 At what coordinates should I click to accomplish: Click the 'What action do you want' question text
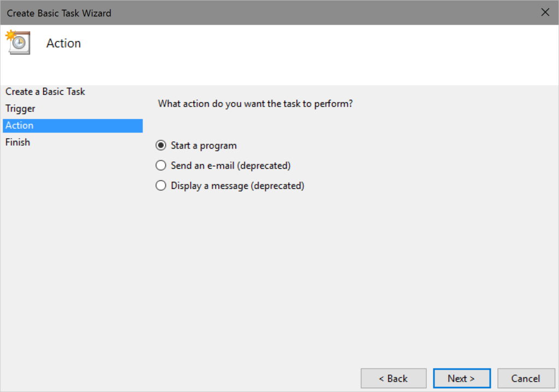tap(255, 103)
